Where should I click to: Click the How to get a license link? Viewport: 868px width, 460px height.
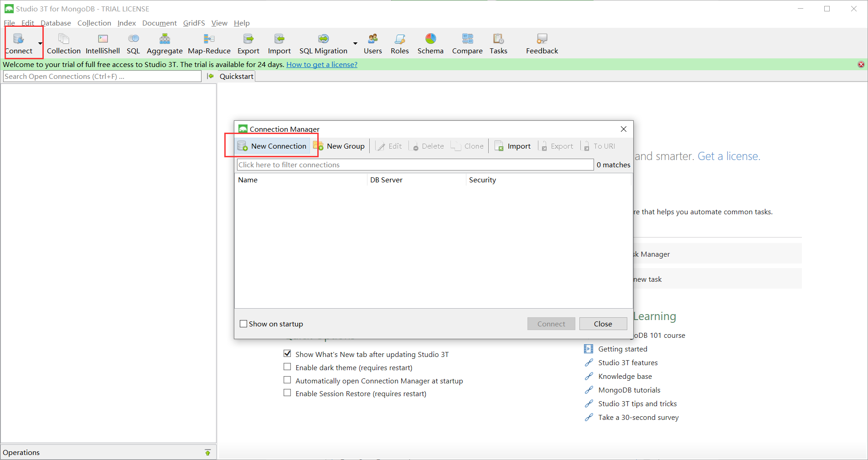[322, 64]
